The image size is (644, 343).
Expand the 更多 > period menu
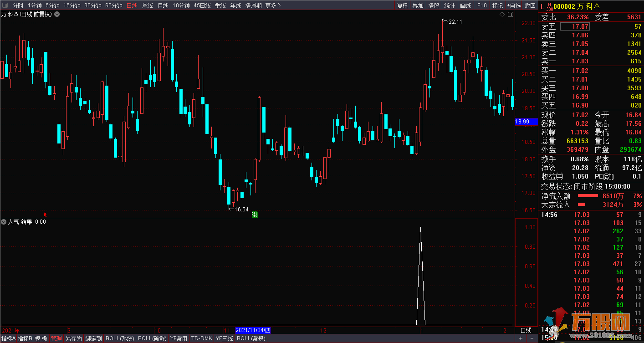point(272,5)
